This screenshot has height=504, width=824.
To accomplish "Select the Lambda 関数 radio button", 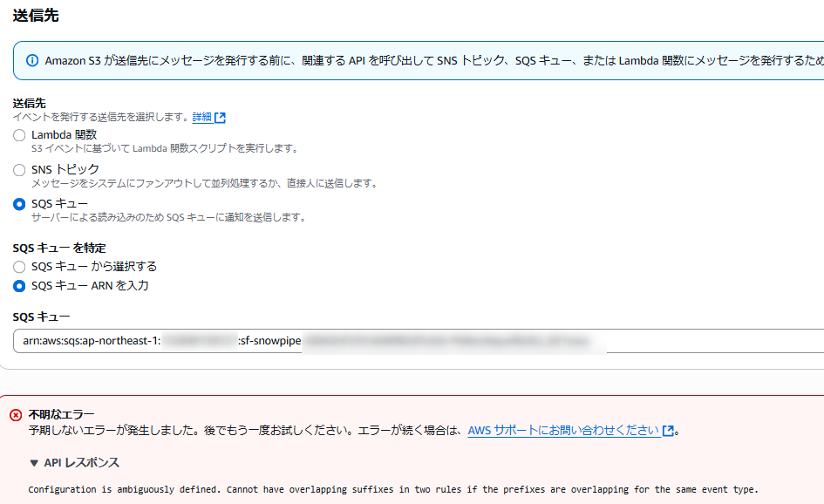I will (19, 135).
